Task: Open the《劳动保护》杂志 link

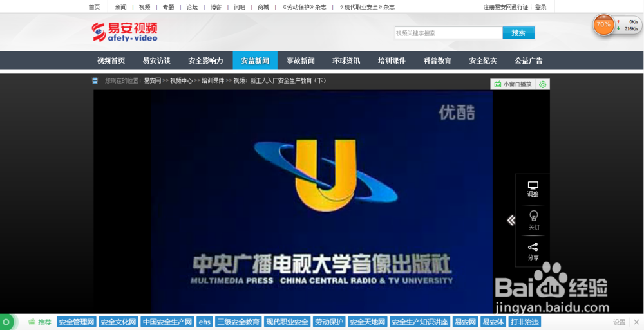Action: click(x=305, y=6)
